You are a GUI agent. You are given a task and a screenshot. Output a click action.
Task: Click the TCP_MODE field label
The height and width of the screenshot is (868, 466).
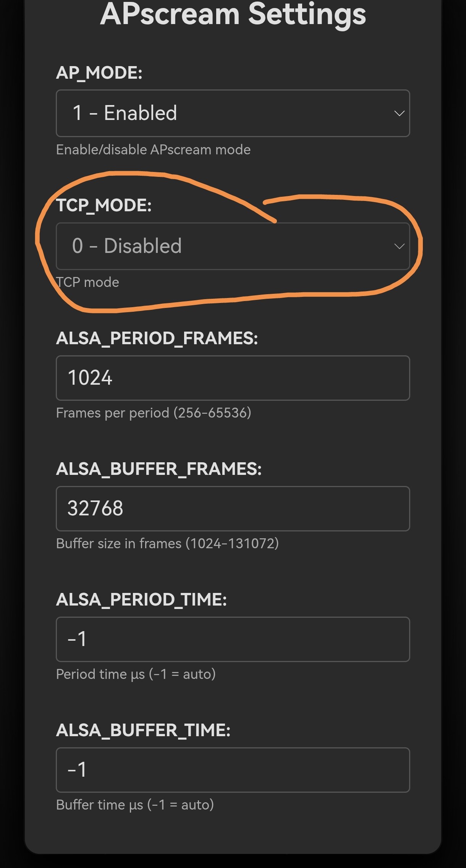104,206
